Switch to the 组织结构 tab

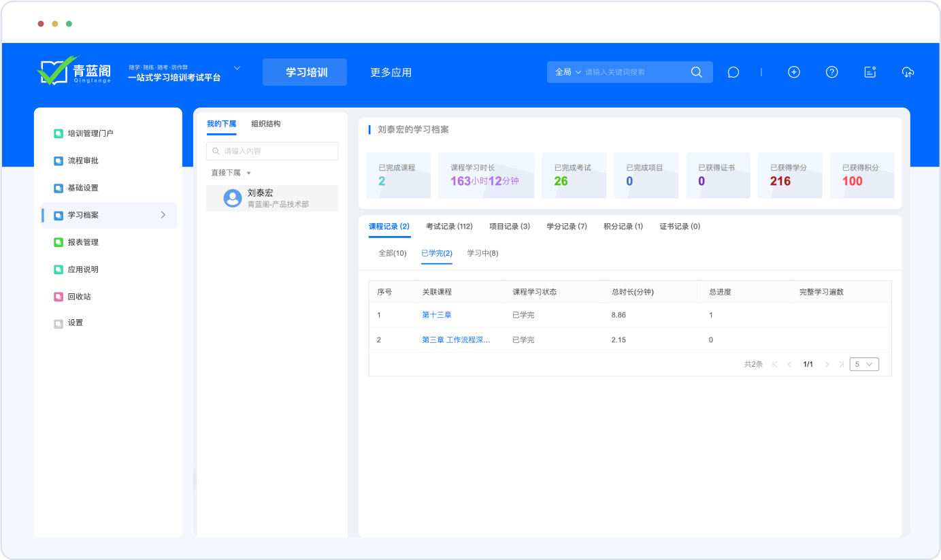(265, 124)
